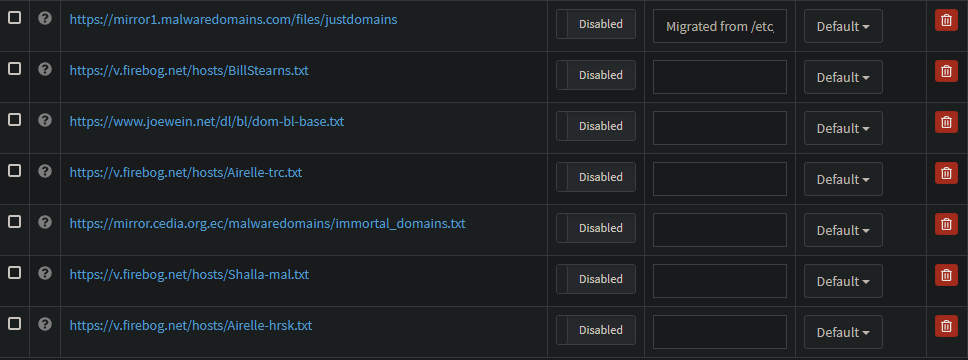Click the 'Migrated from /etc' comment field
Screen dimensions: 968x360
point(720,26)
